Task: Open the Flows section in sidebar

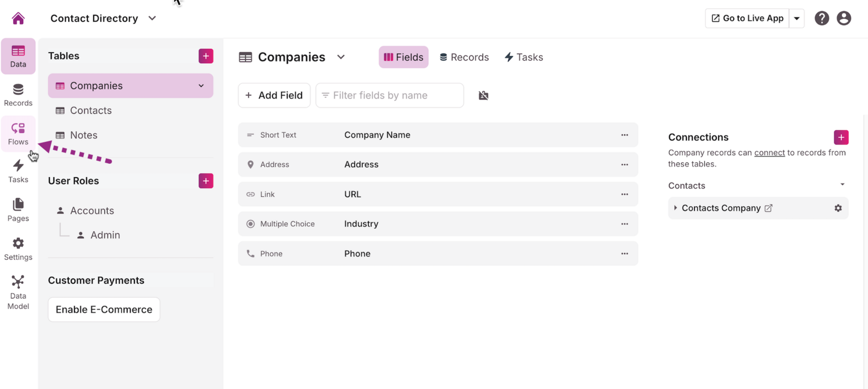Action: (18, 133)
